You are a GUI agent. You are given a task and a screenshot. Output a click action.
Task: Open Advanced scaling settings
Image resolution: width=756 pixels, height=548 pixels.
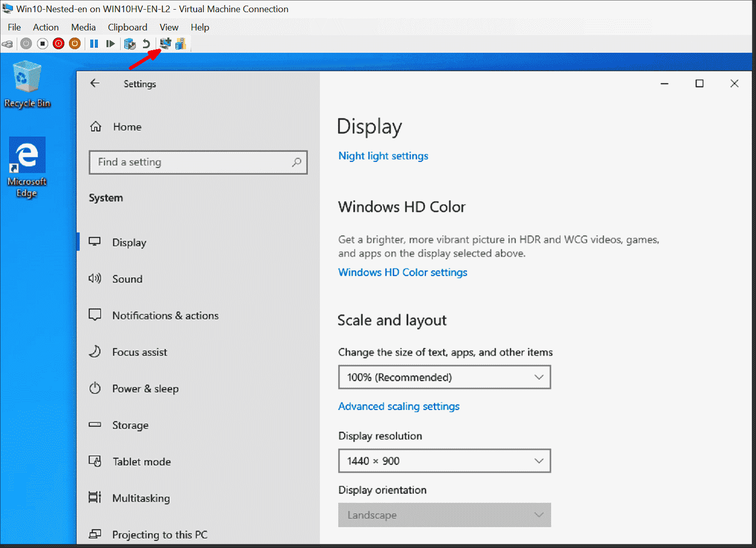[x=399, y=406]
